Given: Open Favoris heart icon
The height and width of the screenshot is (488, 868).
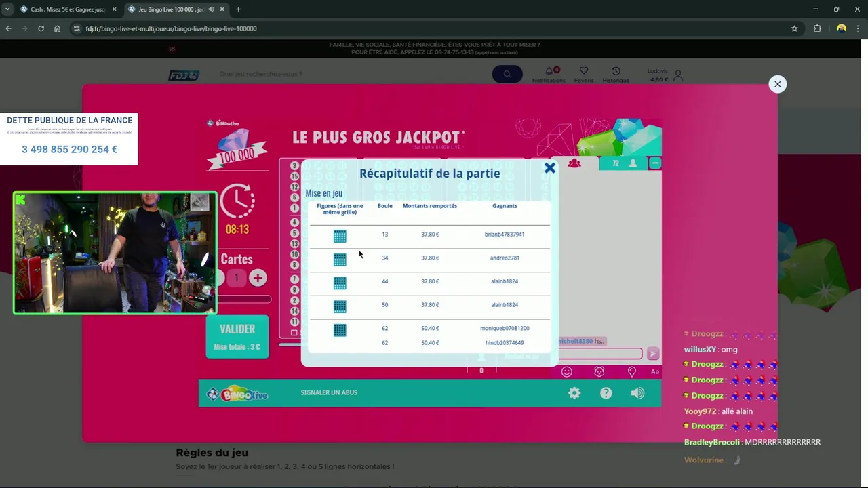Looking at the screenshot, I should click(584, 70).
